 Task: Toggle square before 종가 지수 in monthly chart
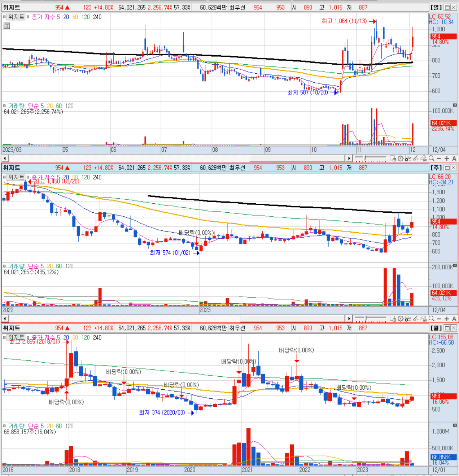(28, 337)
